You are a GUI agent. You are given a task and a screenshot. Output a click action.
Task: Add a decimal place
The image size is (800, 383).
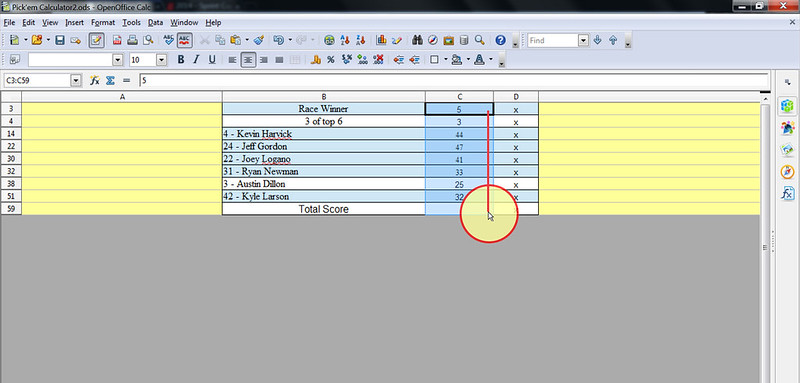(362, 60)
